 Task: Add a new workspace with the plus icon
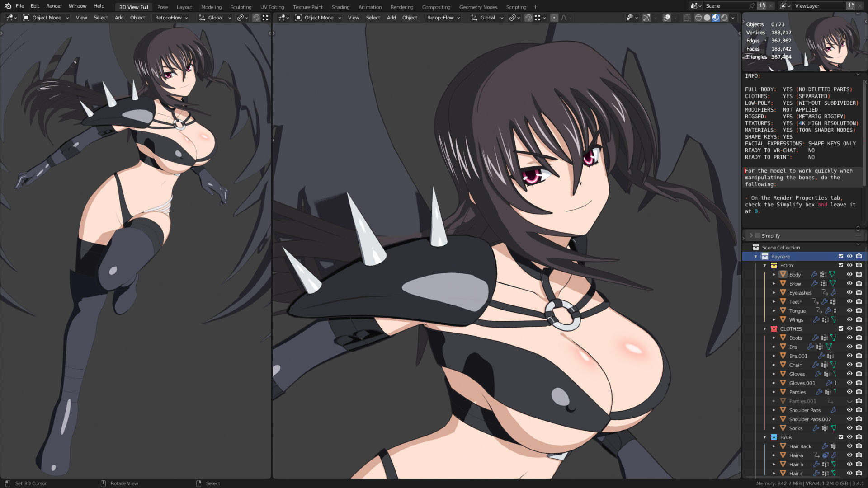(x=535, y=7)
